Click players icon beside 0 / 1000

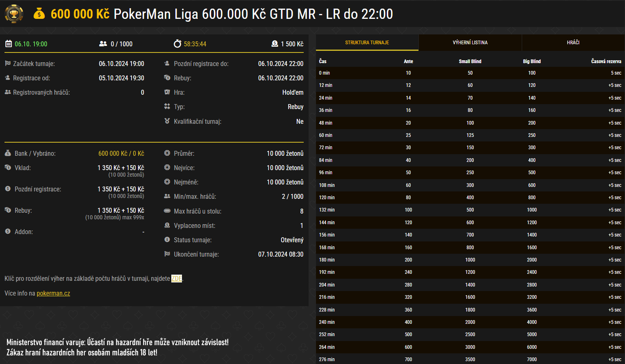[x=103, y=44]
